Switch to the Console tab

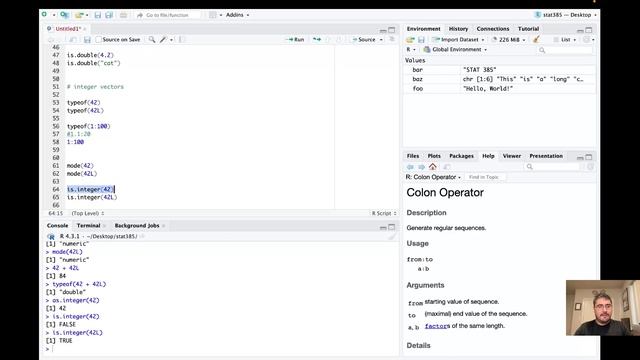(x=58, y=225)
